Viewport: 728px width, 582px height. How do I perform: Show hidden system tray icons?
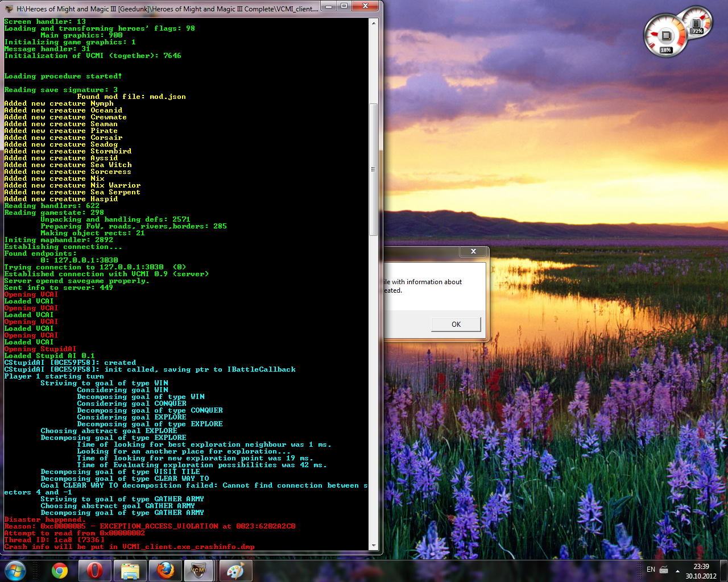[x=677, y=571]
